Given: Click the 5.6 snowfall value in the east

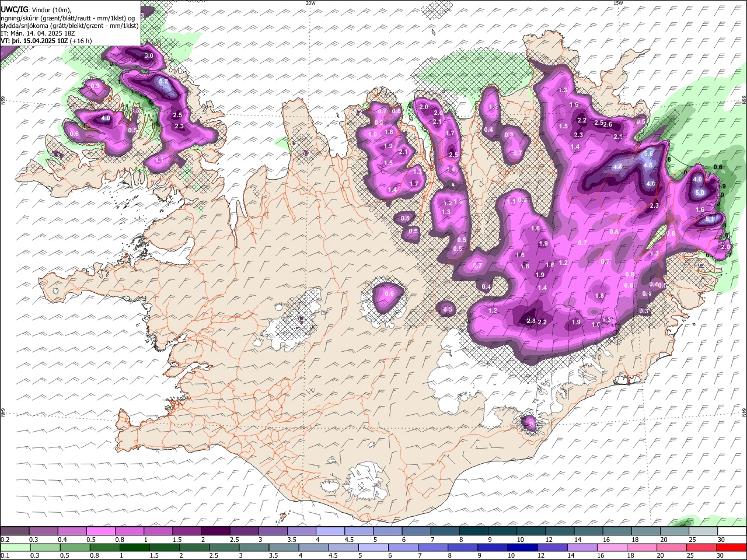Looking at the screenshot, I should [x=648, y=153].
